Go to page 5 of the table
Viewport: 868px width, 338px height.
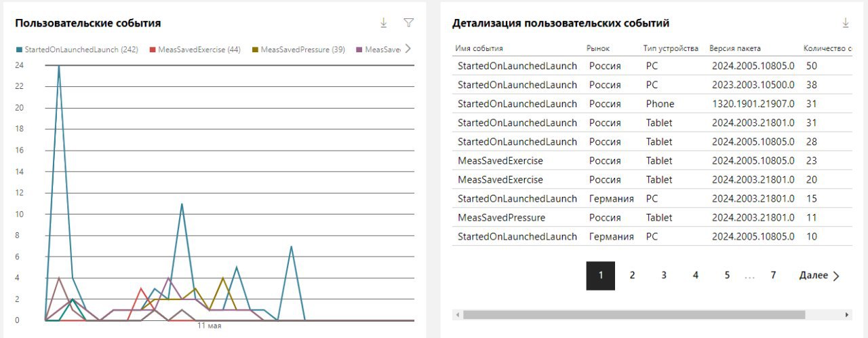tap(727, 276)
